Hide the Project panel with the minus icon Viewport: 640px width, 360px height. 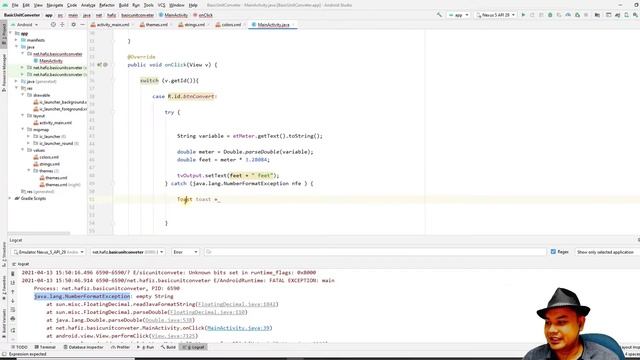[82, 25]
